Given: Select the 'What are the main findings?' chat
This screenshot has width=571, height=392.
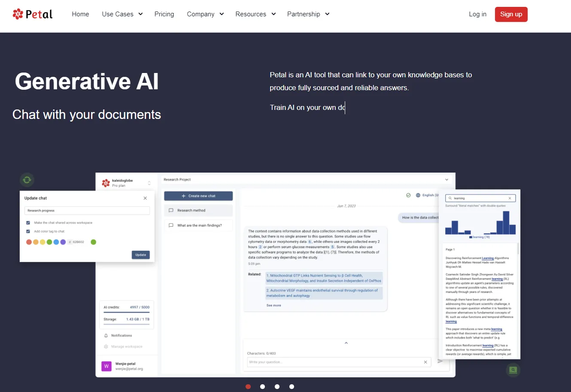Looking at the screenshot, I should point(198,225).
